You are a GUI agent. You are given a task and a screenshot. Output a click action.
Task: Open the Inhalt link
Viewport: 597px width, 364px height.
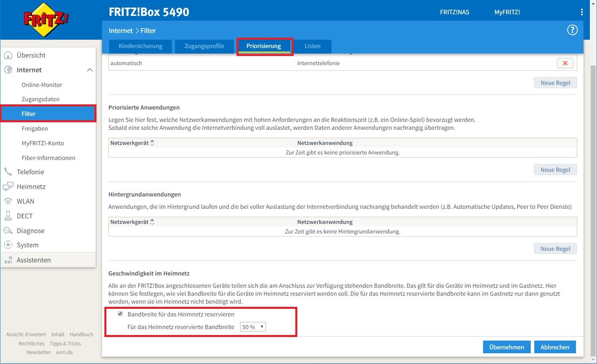tap(58, 335)
